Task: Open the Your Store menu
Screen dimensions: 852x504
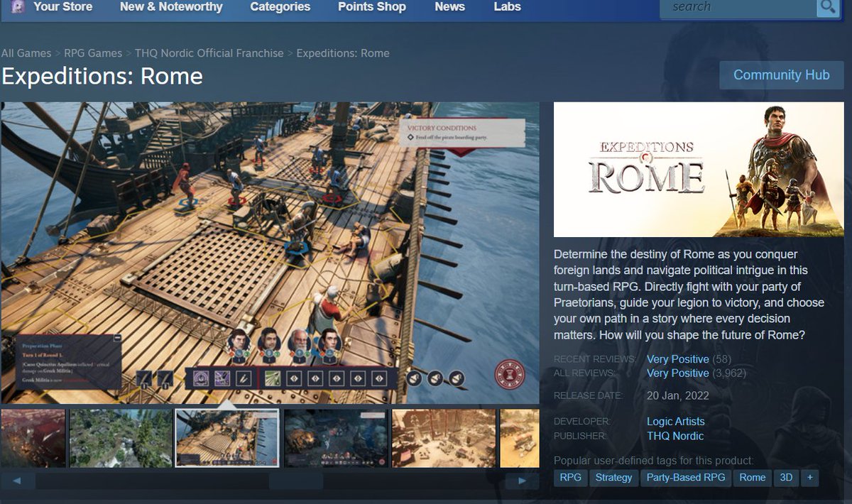Action: (x=62, y=7)
